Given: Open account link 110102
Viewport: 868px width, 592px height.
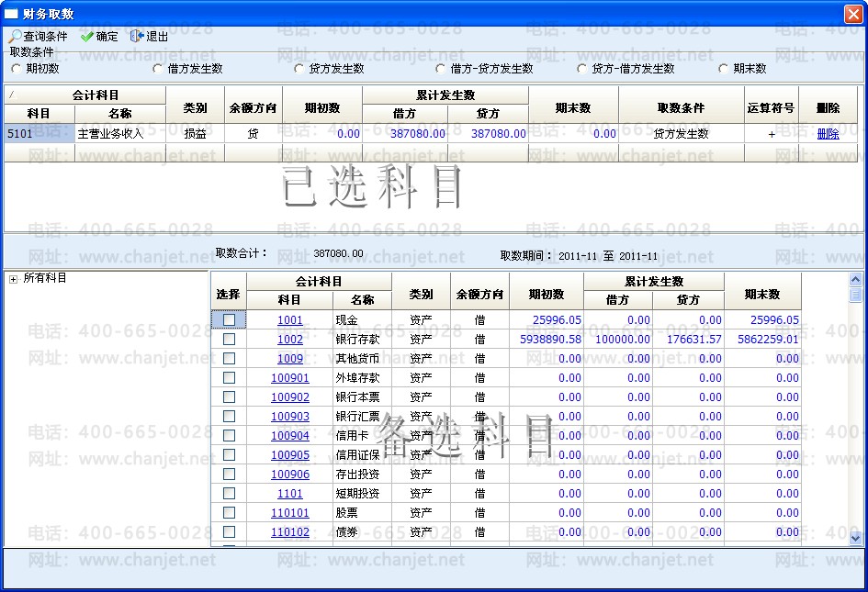Looking at the screenshot, I should [289, 532].
